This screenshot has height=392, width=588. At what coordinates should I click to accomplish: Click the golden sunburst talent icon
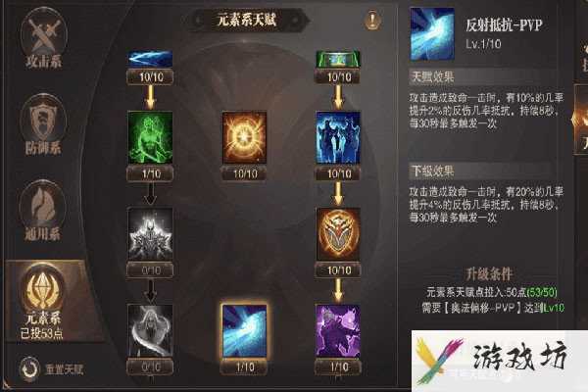coord(244,137)
